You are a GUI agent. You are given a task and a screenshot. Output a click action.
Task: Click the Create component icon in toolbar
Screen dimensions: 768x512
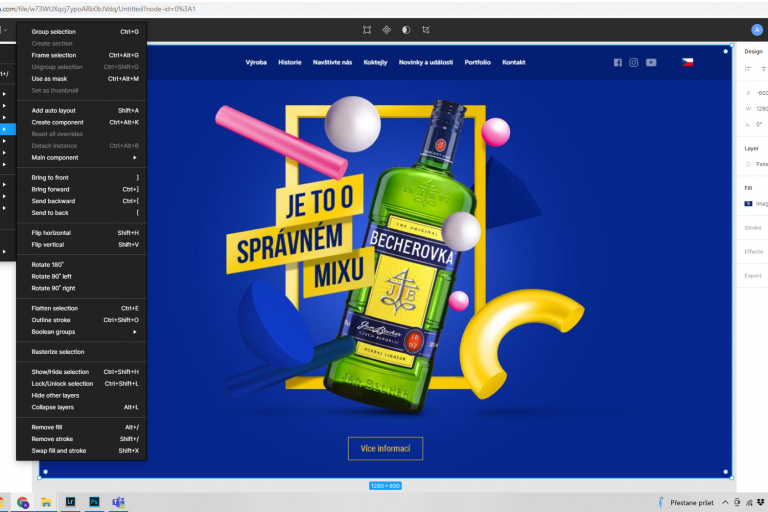386,30
